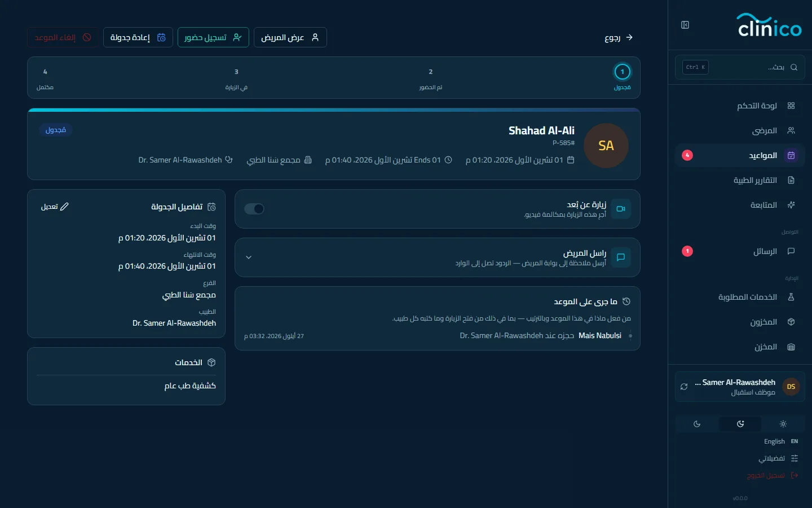Edit scheduling details with تعديل

[x=55, y=207]
